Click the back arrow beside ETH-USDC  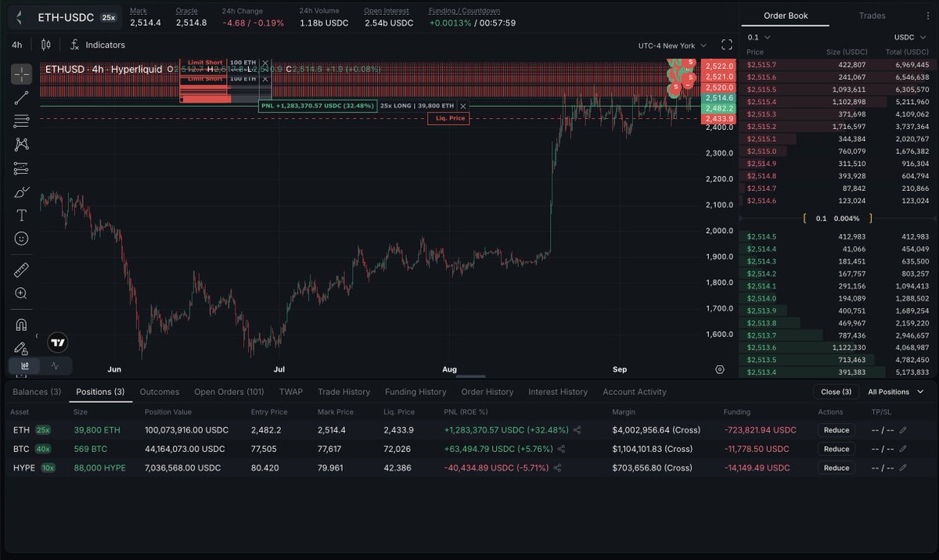[19, 16]
